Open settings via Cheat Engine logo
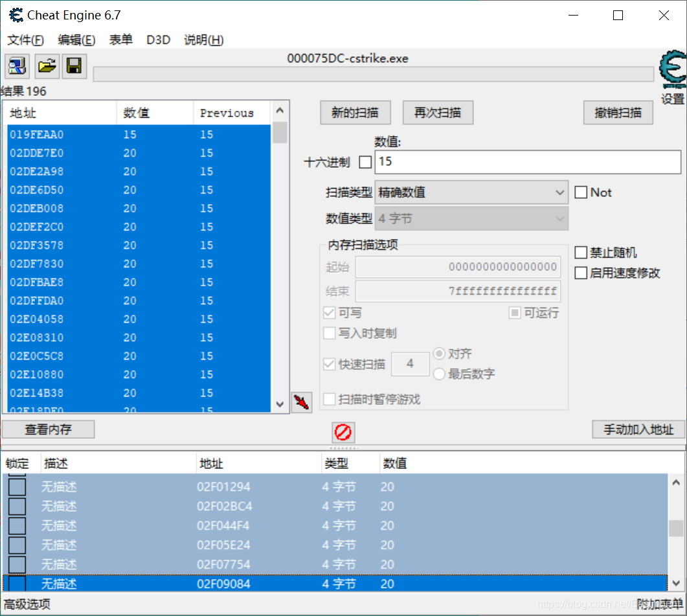This screenshot has height=616, width=687. (x=673, y=70)
